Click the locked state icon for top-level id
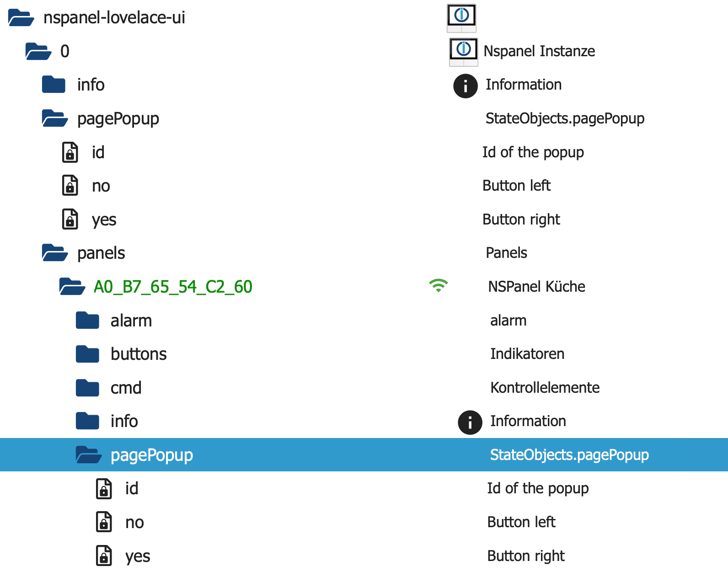Screen dimensions: 728x577 click(70, 152)
